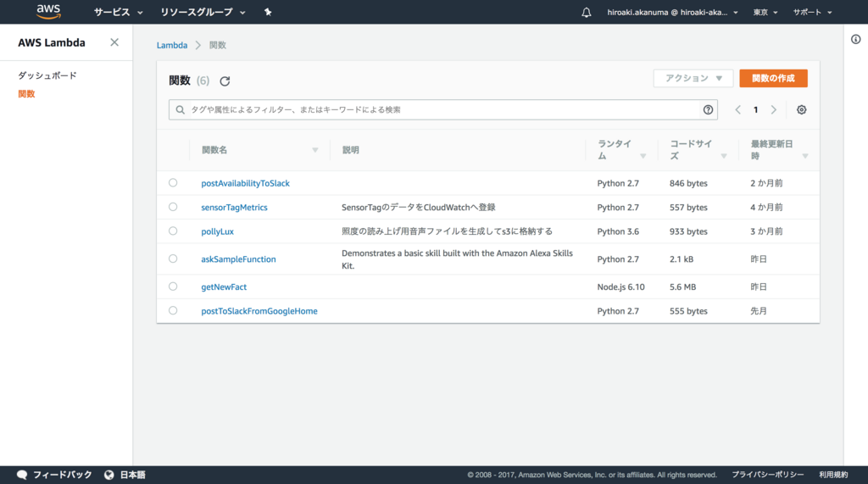Click the pin shortcut icon in top bar
868x484 pixels.
(x=268, y=12)
